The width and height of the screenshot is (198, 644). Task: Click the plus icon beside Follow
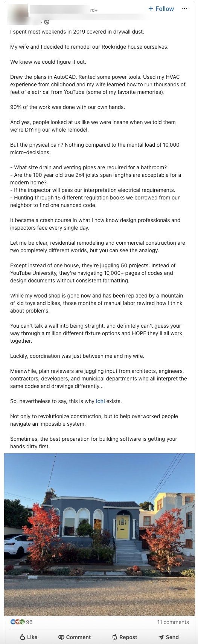click(151, 9)
